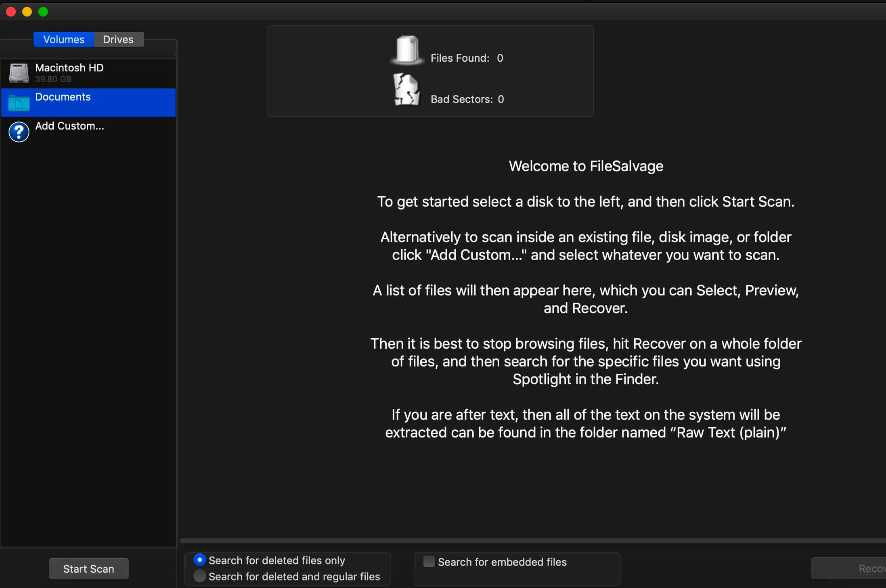Select Search for deleted and regular files
Image resolution: width=886 pixels, height=588 pixels.
click(199, 576)
